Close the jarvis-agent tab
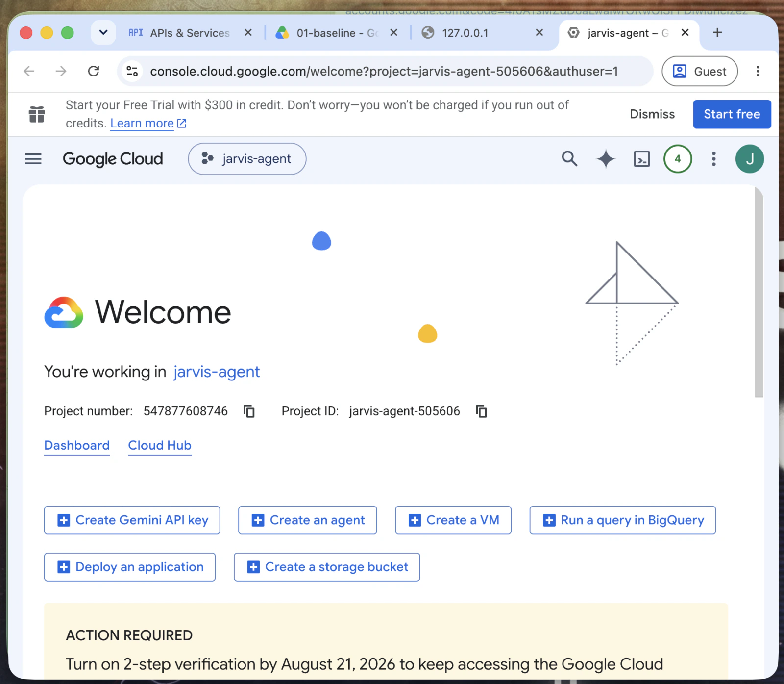 tap(685, 32)
